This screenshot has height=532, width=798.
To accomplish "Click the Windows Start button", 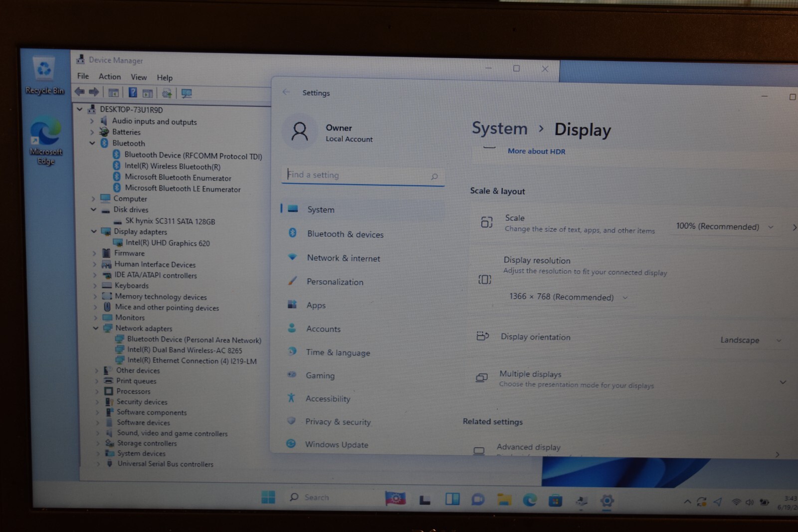I will tap(268, 497).
